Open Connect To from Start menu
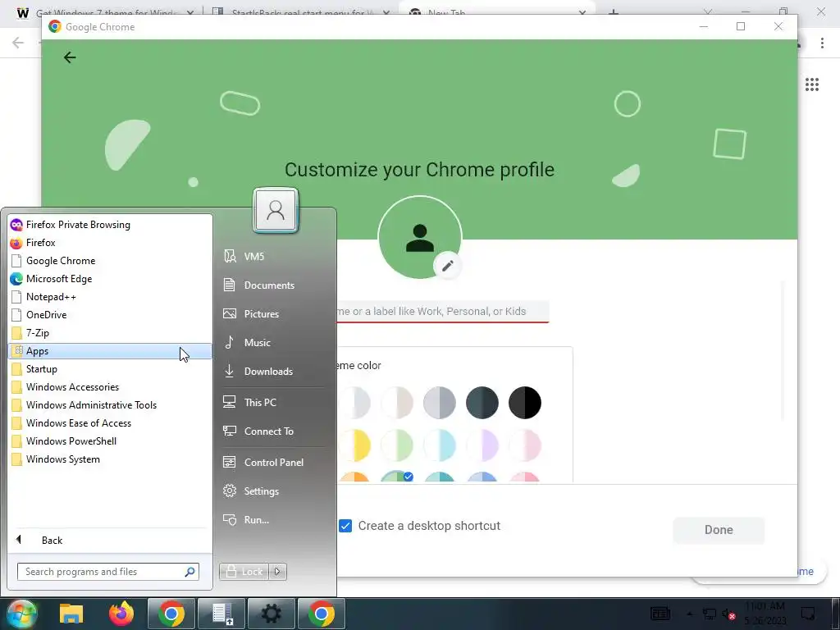Viewport: 840px width, 630px height. (x=274, y=431)
